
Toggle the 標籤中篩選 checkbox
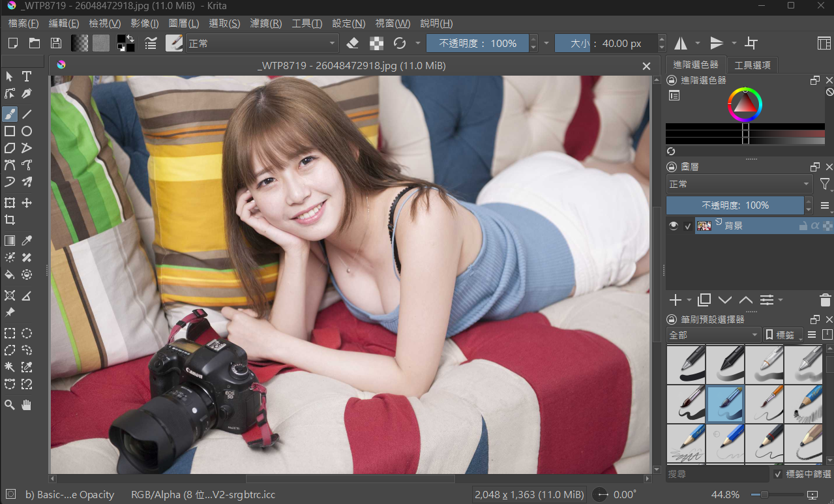click(778, 474)
